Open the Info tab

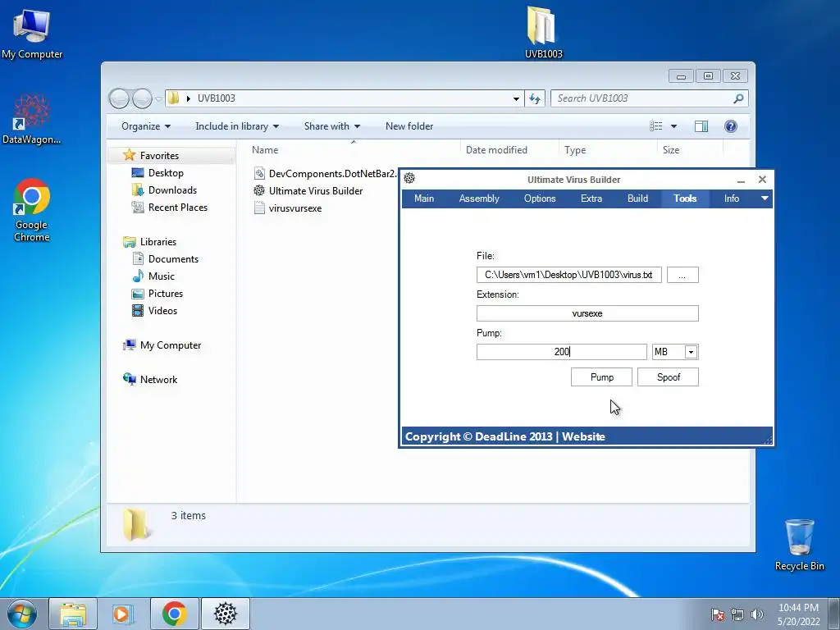click(731, 199)
